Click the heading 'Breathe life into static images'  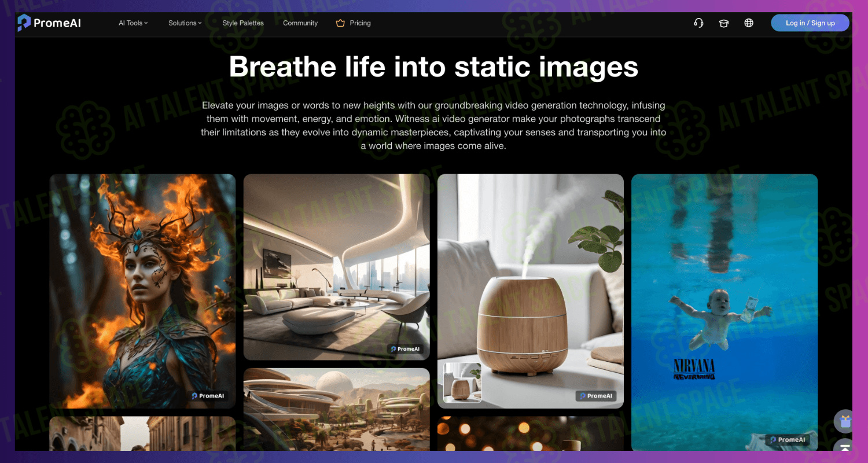434,67
